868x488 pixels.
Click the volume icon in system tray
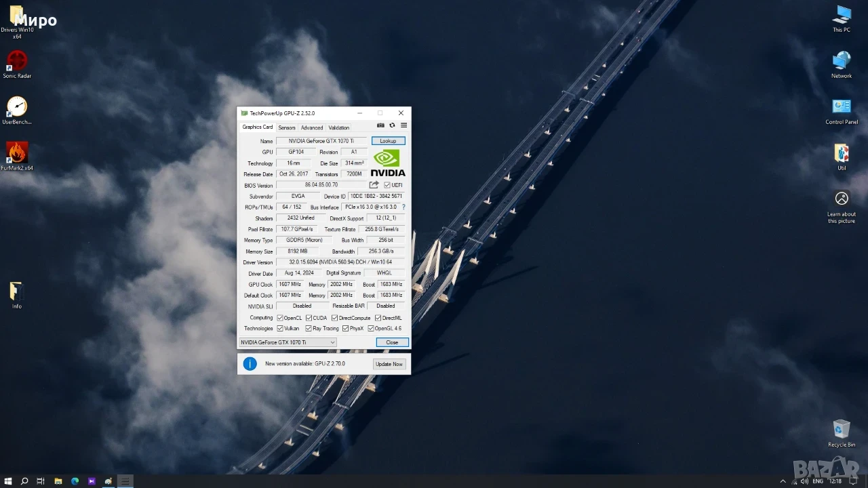[x=804, y=481]
